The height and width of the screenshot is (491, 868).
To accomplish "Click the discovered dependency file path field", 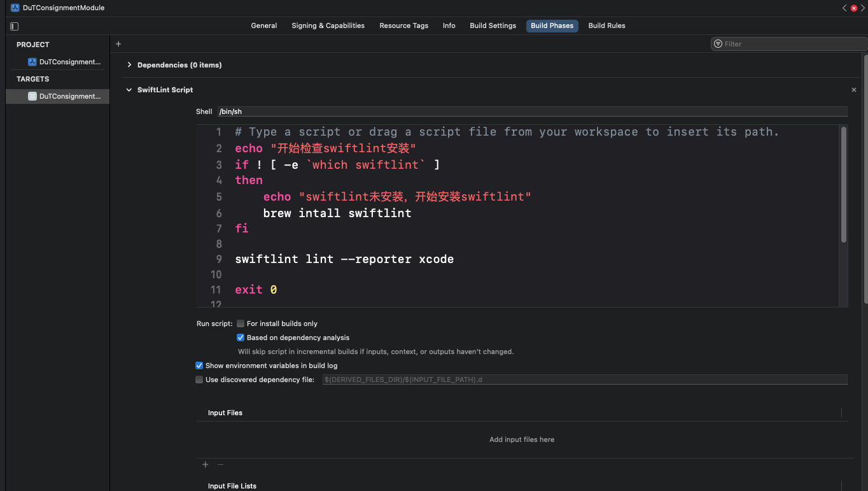I will pyautogui.click(x=585, y=380).
